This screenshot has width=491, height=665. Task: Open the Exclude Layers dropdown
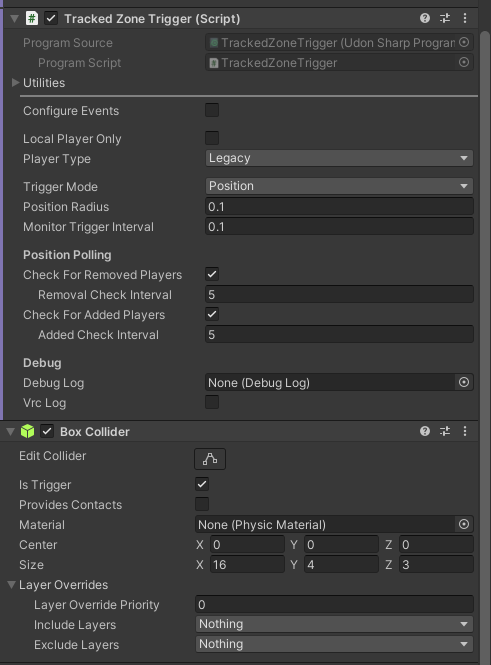pos(334,644)
